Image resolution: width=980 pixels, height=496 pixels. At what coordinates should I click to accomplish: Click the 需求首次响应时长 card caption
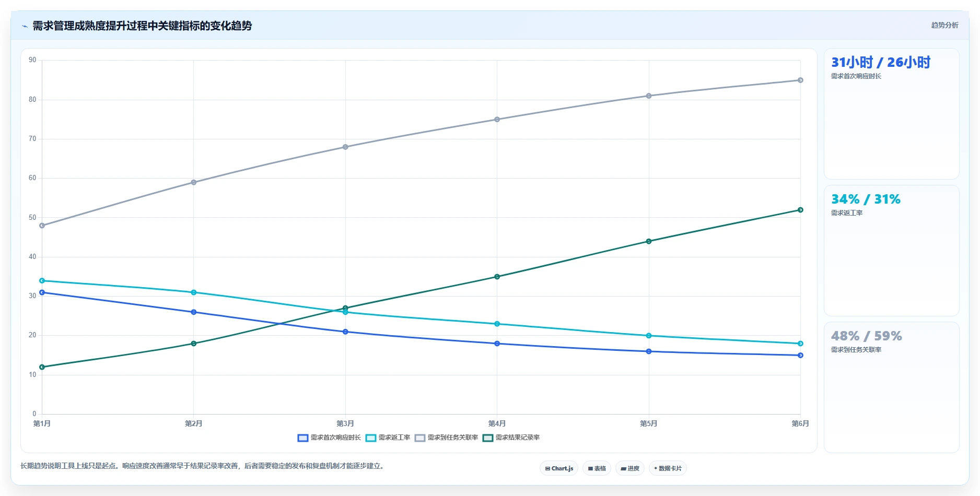(x=856, y=76)
